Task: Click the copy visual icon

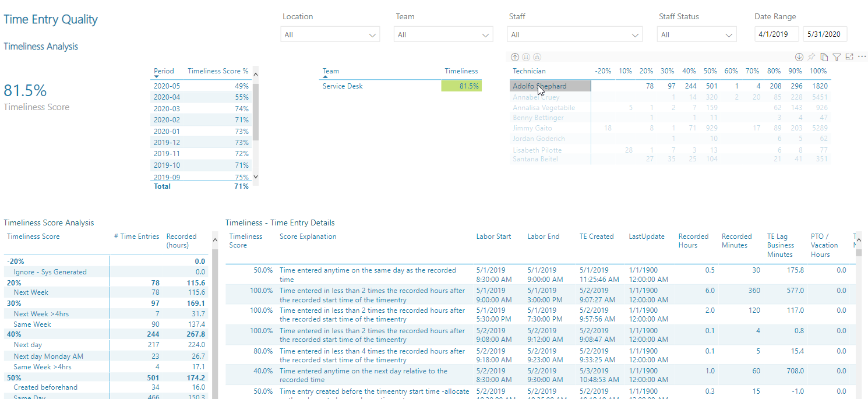Action: pos(824,57)
